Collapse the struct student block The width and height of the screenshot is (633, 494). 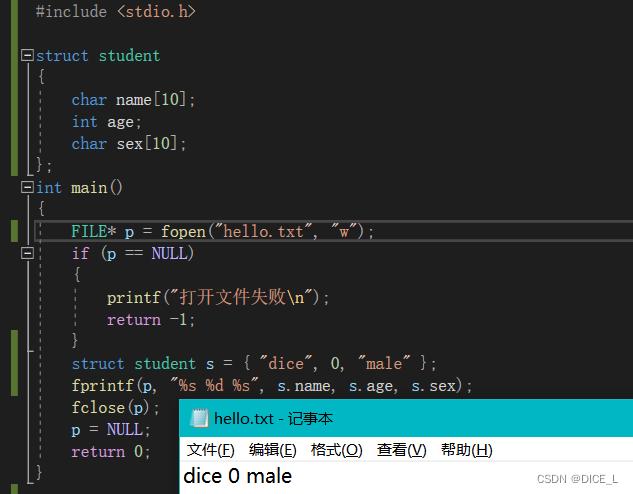pos(27,55)
